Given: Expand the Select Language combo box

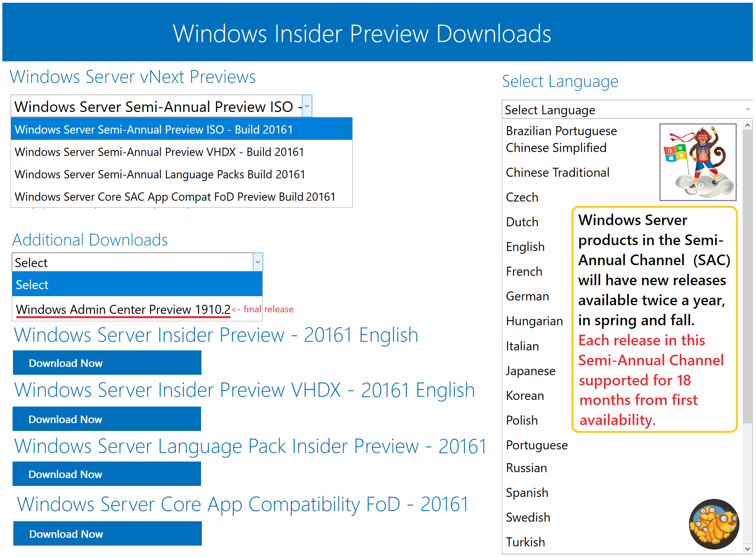Looking at the screenshot, I should click(747, 110).
